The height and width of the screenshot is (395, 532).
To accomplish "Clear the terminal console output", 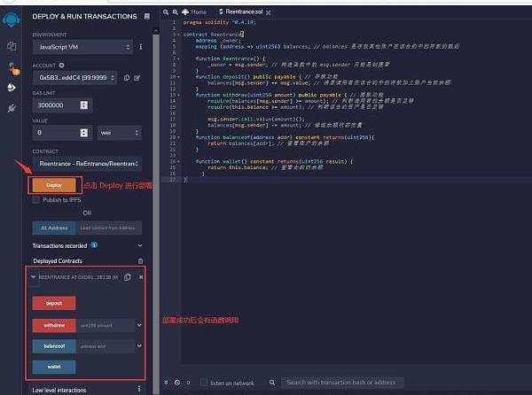I will point(176,383).
